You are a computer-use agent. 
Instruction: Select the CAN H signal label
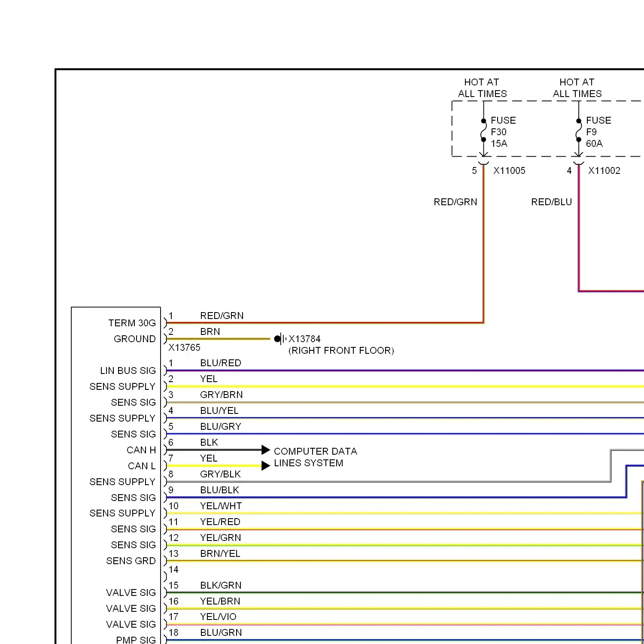coord(141,450)
